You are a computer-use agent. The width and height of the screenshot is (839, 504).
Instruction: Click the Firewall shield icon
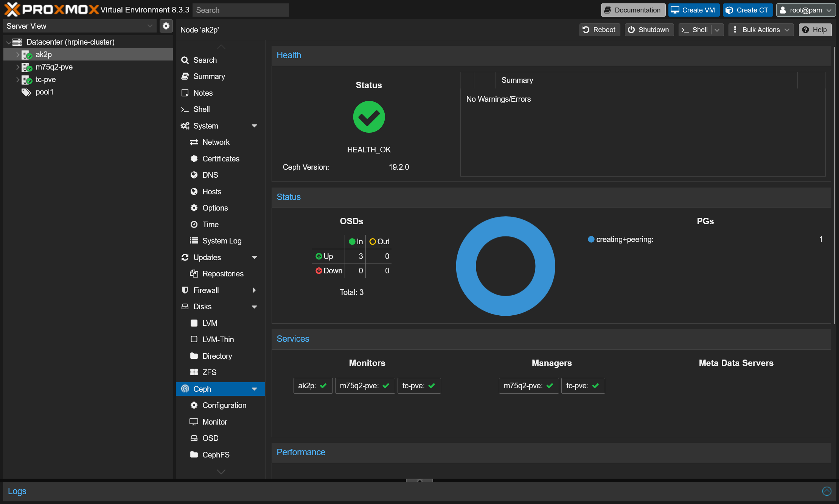click(x=185, y=290)
